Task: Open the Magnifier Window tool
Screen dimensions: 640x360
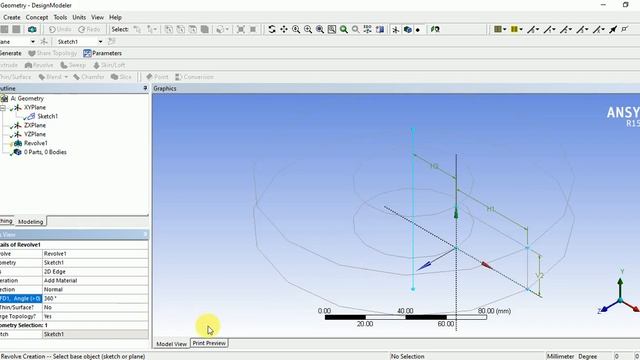Action: click(x=332, y=29)
